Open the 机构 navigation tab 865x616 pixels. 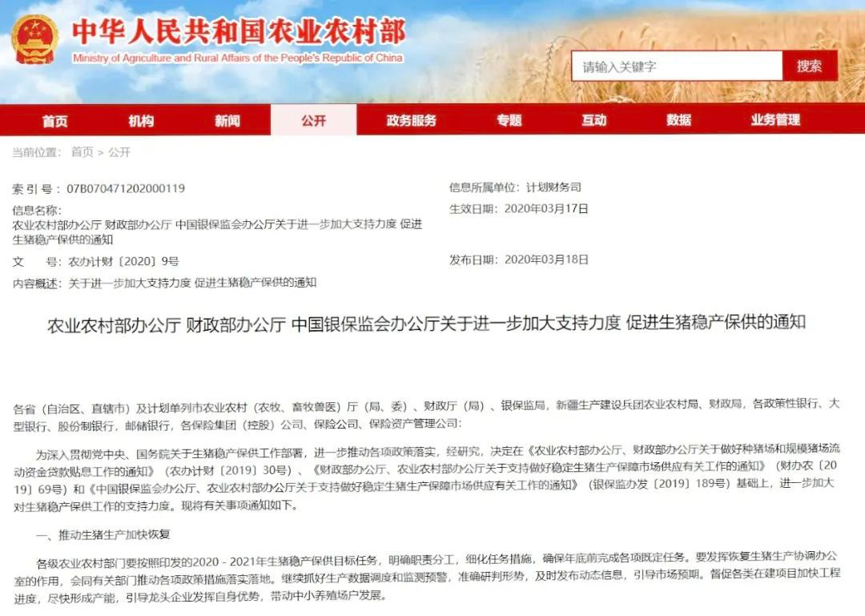(x=141, y=120)
